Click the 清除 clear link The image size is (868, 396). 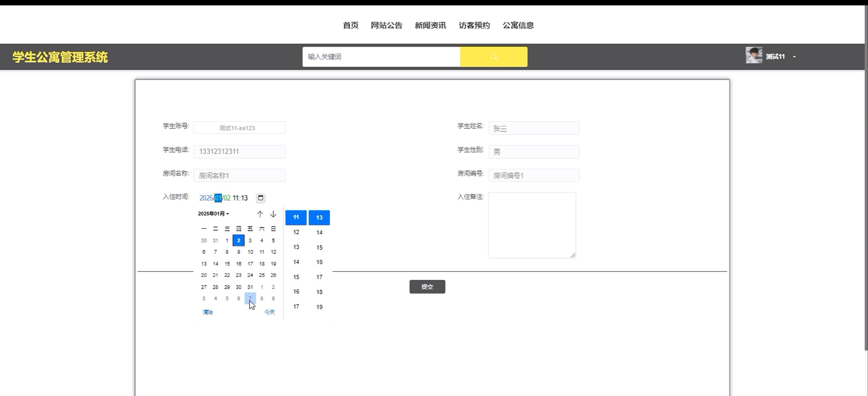[x=208, y=312]
